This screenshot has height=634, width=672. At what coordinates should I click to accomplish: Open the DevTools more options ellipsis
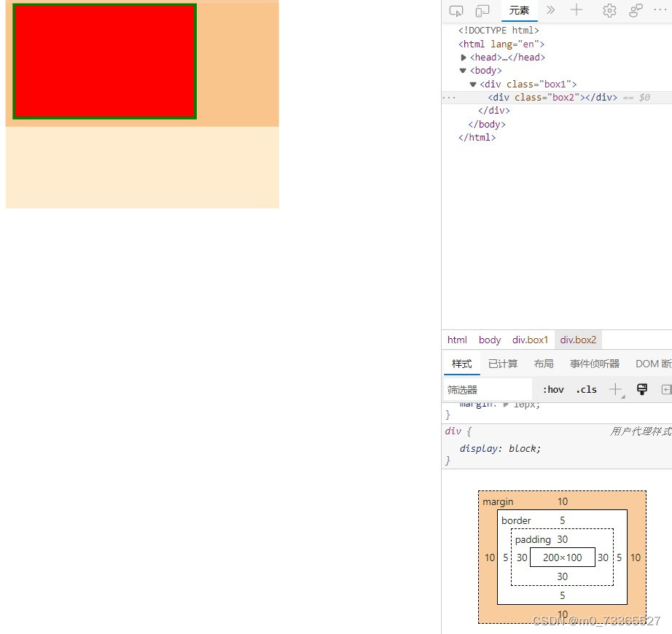click(660, 10)
